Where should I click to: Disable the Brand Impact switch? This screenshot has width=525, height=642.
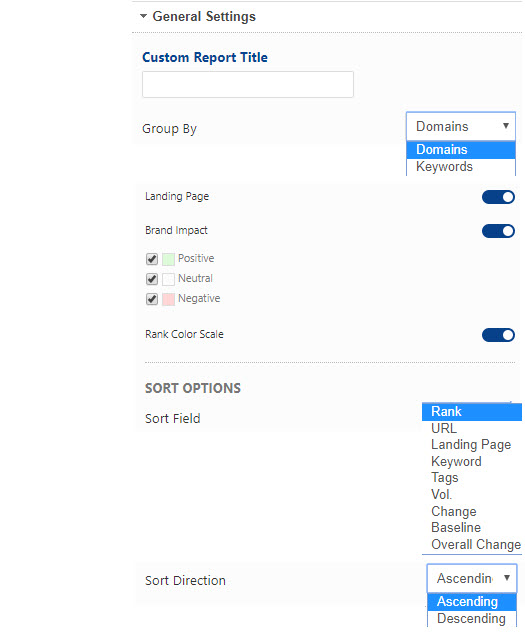(x=498, y=231)
